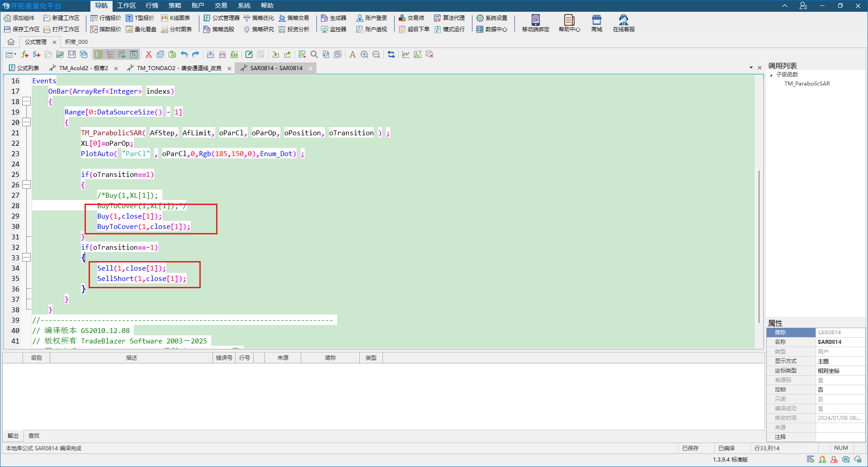Click the undo arrow icon
Viewport: 868px width, 467px height.
(x=184, y=54)
